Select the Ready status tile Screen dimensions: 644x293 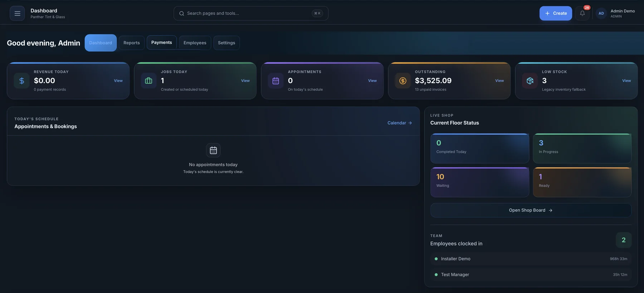tap(582, 182)
